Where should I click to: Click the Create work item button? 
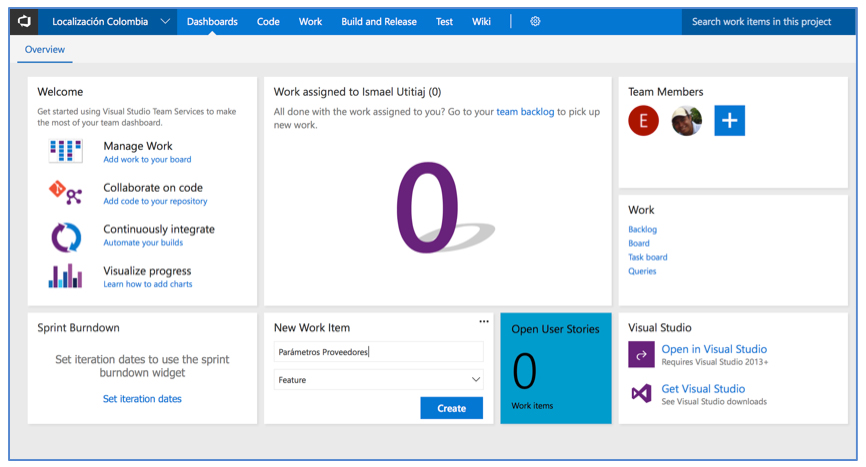click(452, 408)
